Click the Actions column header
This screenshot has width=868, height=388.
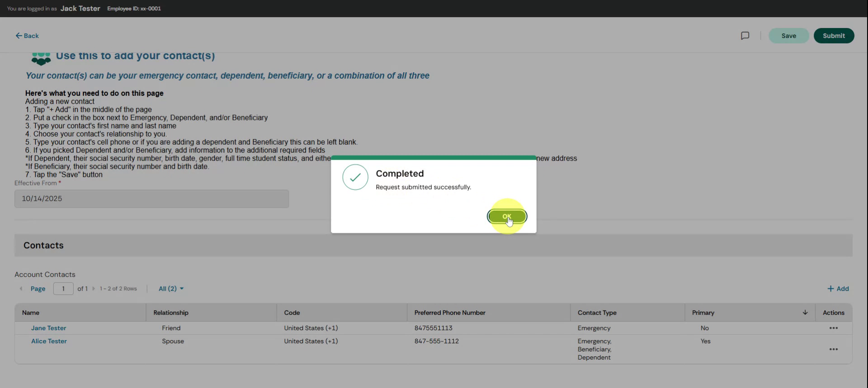pos(833,312)
